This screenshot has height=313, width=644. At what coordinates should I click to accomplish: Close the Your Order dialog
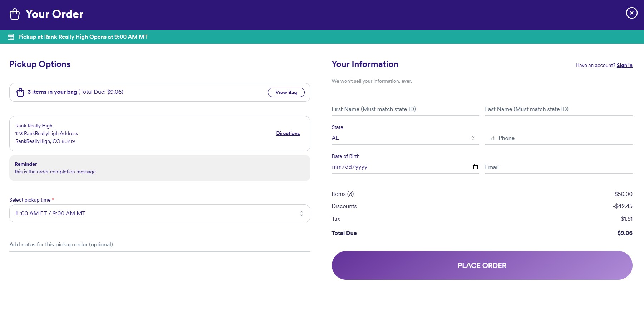(631, 13)
